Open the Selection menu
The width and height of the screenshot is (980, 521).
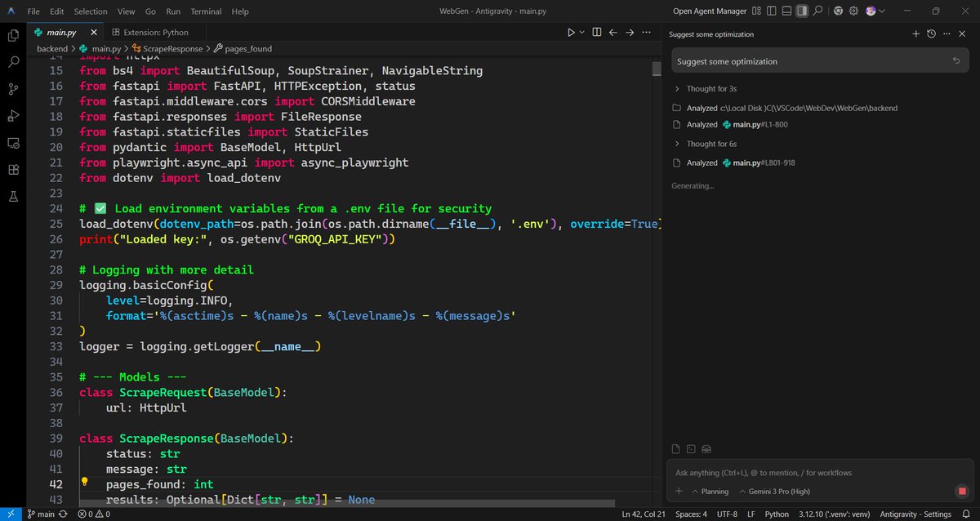(91, 11)
